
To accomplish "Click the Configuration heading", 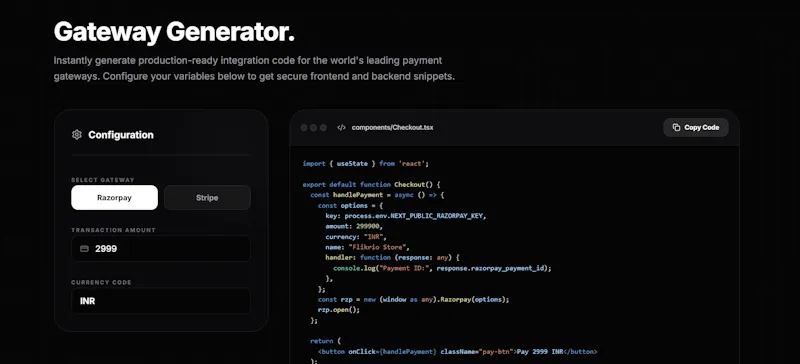I will tap(121, 135).
